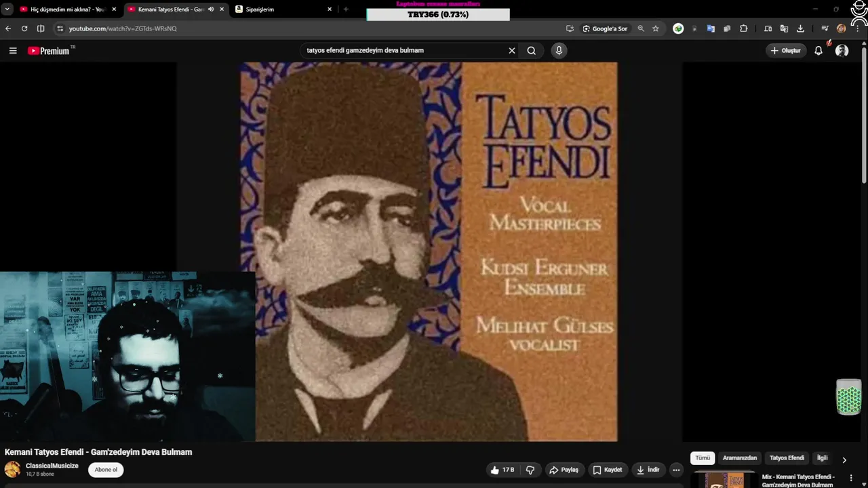Screen dimensions: 868x488
Task: Open YouTube notifications bell
Action: pos(818,51)
